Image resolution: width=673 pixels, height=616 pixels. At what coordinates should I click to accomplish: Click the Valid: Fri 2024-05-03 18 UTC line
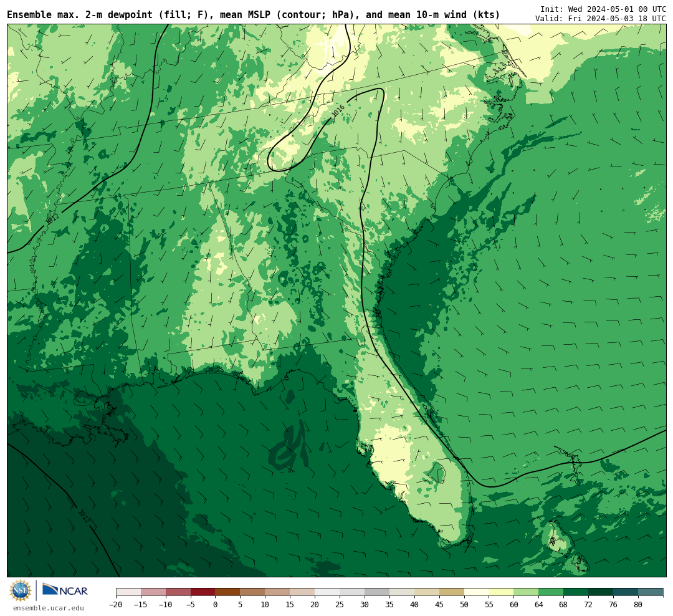pyautogui.click(x=601, y=19)
